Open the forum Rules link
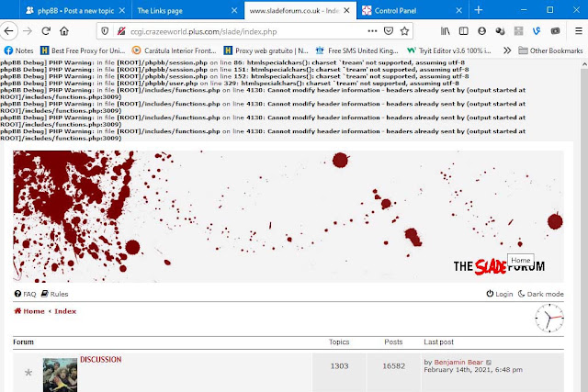 tap(55, 294)
